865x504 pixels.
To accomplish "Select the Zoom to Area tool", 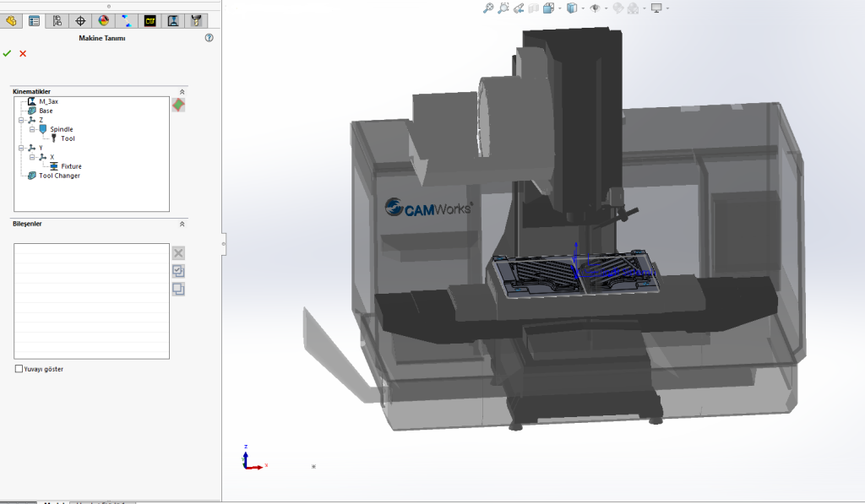I will (503, 8).
